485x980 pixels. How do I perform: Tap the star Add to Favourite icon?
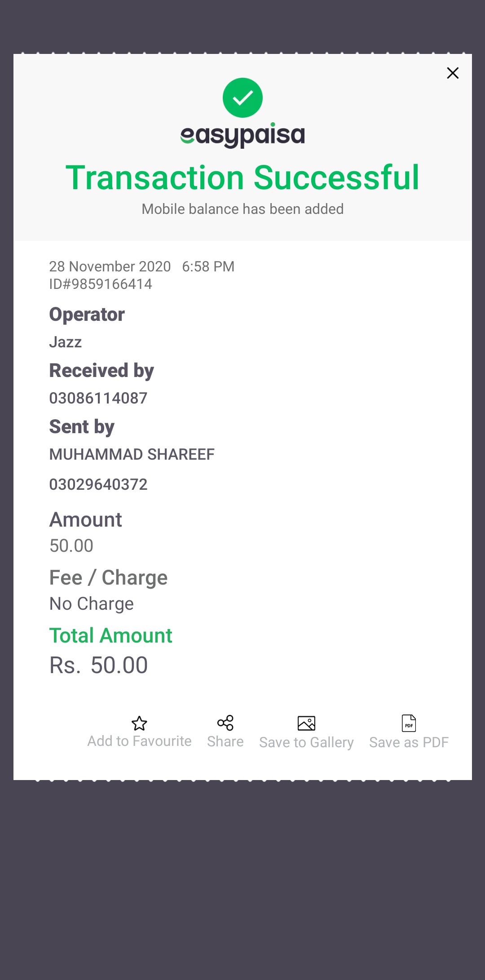[x=139, y=723]
